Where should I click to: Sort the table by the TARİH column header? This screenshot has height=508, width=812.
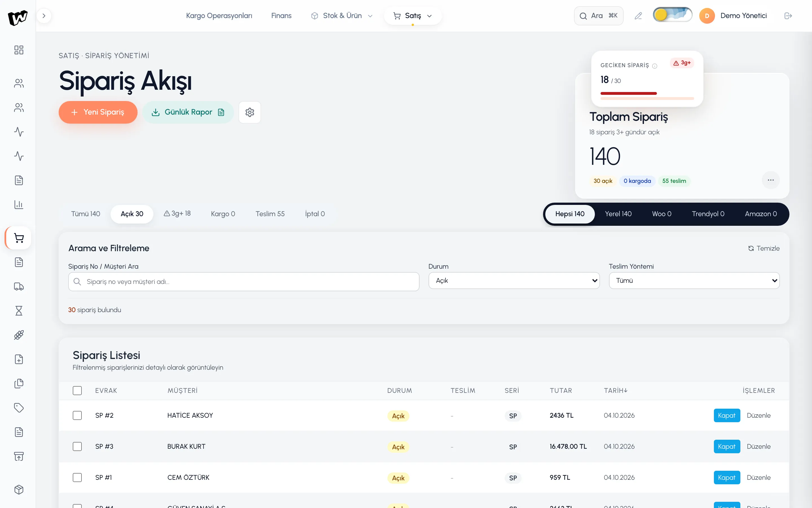[616, 390]
